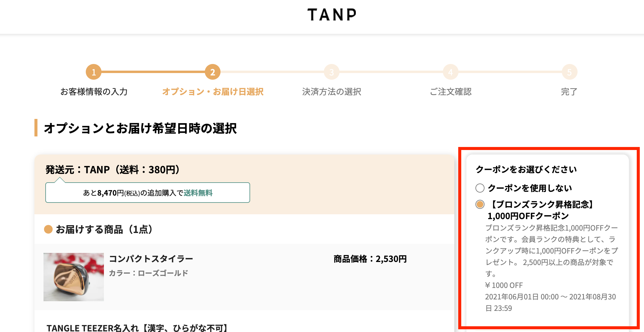Viewport: 644px width, 332px height.
Task: Click 決済方法の選択 step label
Action: (x=332, y=92)
